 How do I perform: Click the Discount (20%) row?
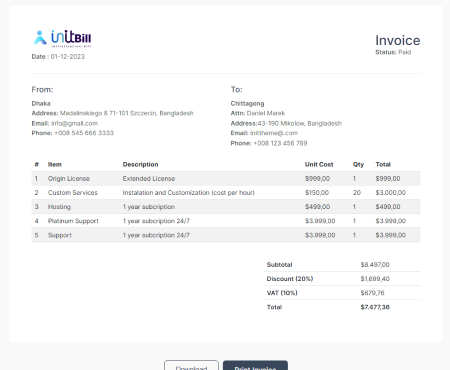coord(342,279)
